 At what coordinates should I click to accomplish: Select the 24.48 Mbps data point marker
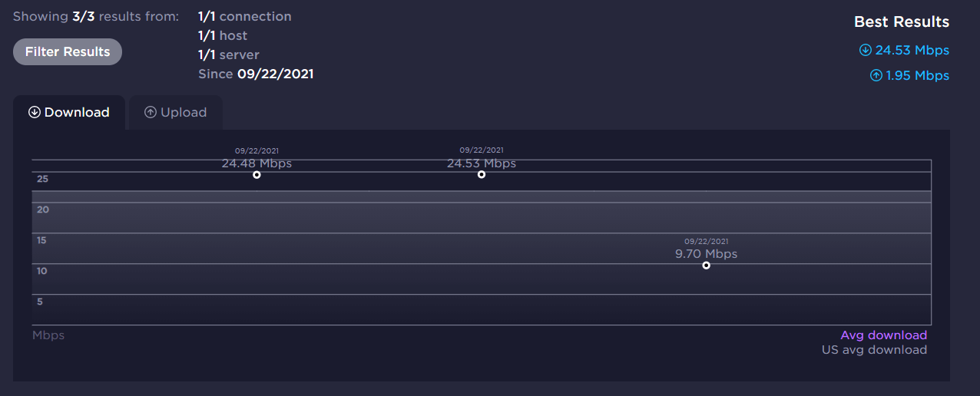[257, 175]
